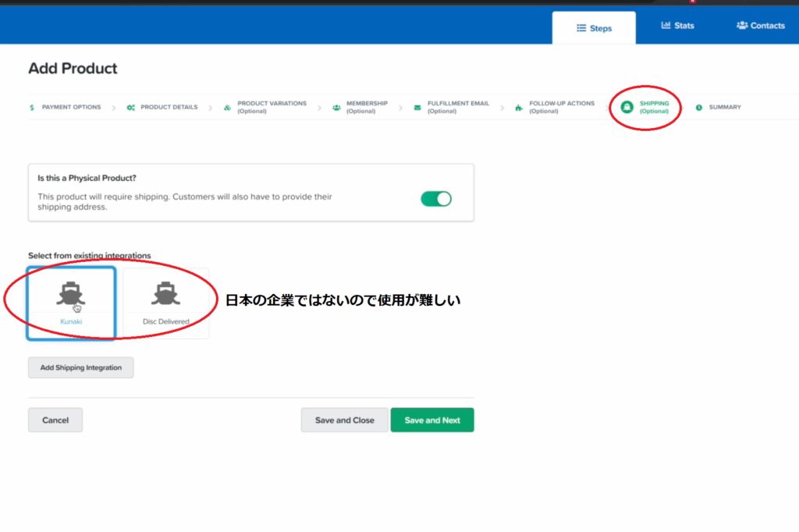Image resolution: width=799 pixels, height=532 pixels.
Task: Go to Payment Options step
Action: tap(66, 108)
